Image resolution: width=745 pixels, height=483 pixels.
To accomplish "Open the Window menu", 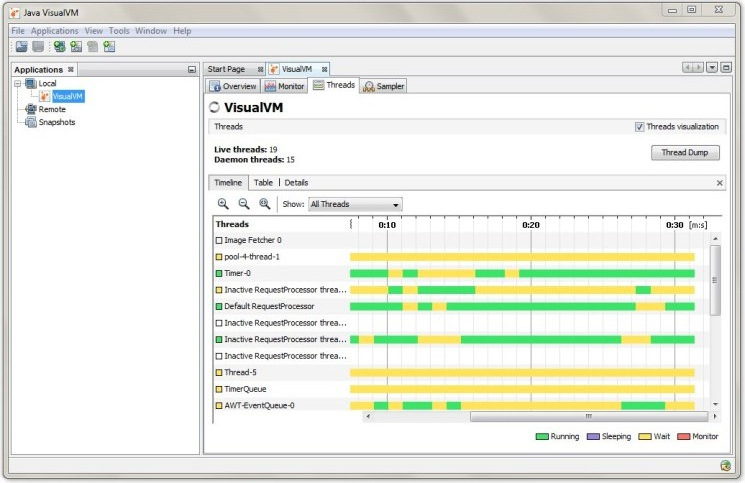I will (151, 31).
